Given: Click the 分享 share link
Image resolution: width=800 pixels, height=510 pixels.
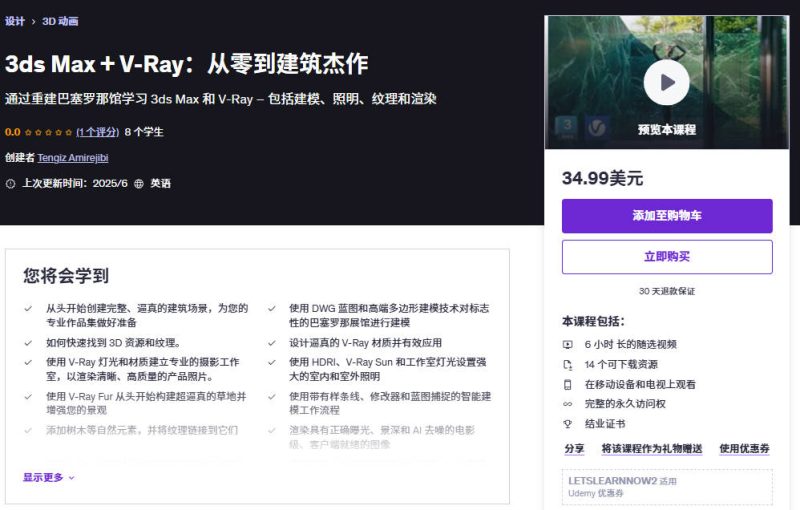Looking at the screenshot, I should click(x=574, y=449).
